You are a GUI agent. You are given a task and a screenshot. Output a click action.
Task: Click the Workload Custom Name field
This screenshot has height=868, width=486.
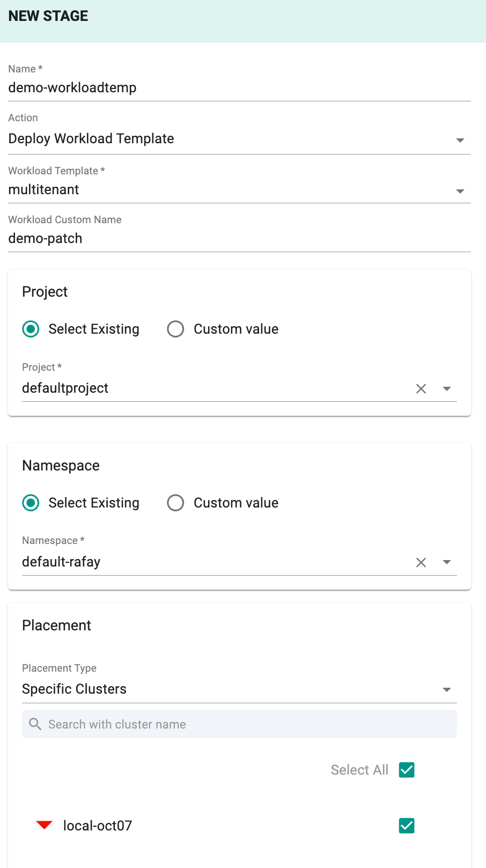(239, 238)
